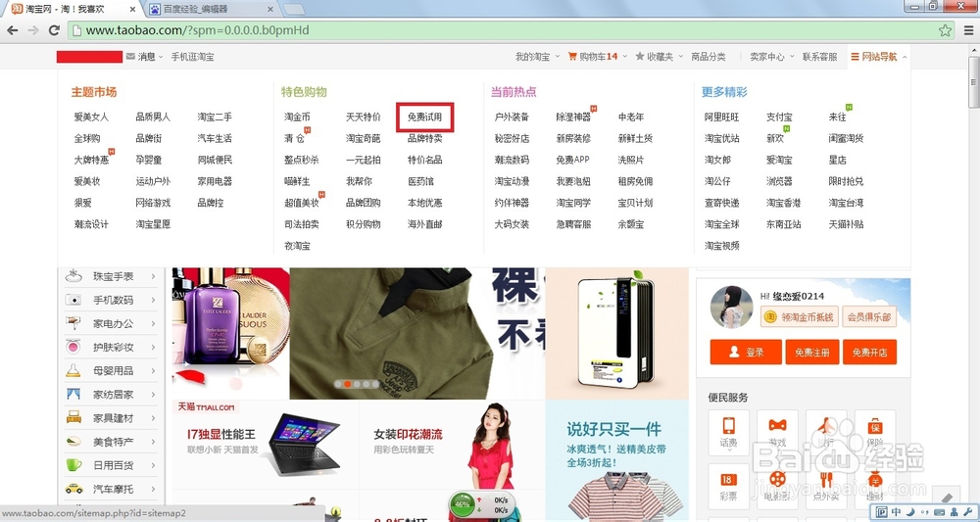This screenshot has width=980, height=522.
Task: Click the input method 中 tray icon
Action: pos(896,512)
